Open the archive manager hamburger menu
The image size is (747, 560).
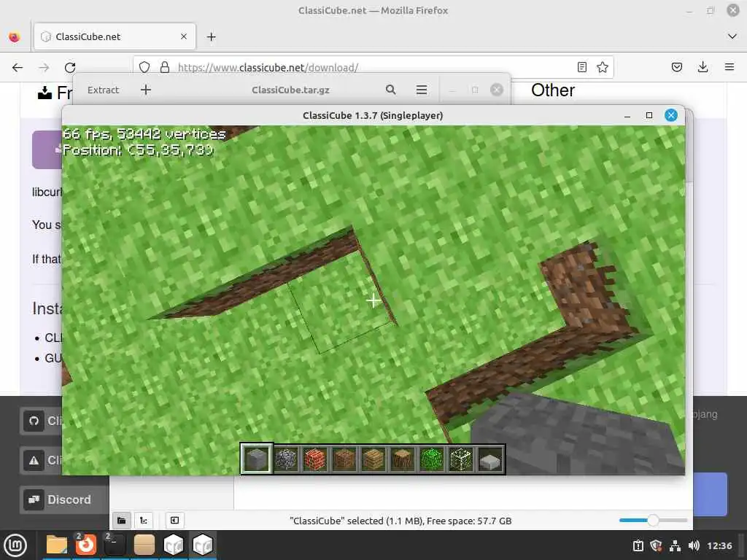422,90
